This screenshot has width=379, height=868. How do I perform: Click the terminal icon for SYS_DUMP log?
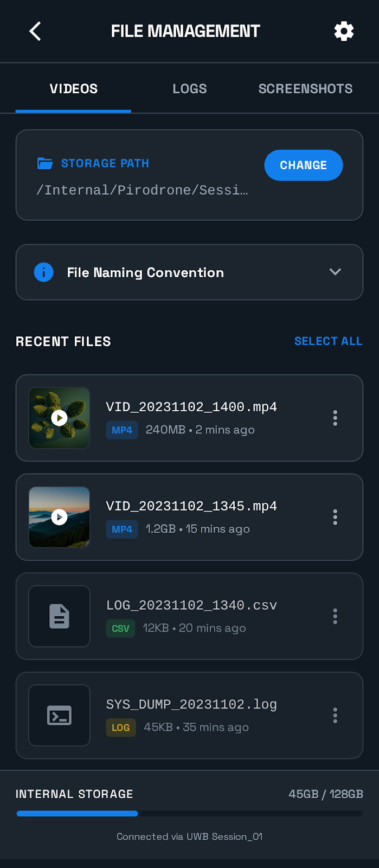click(59, 716)
